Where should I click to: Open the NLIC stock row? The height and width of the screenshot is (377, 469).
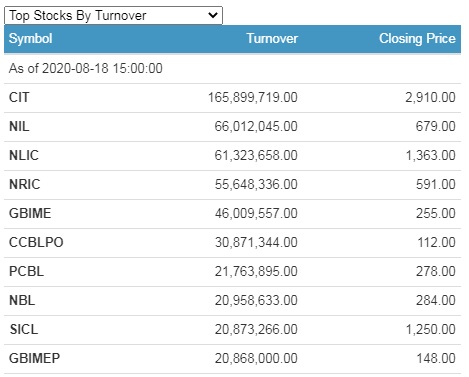tap(232, 156)
